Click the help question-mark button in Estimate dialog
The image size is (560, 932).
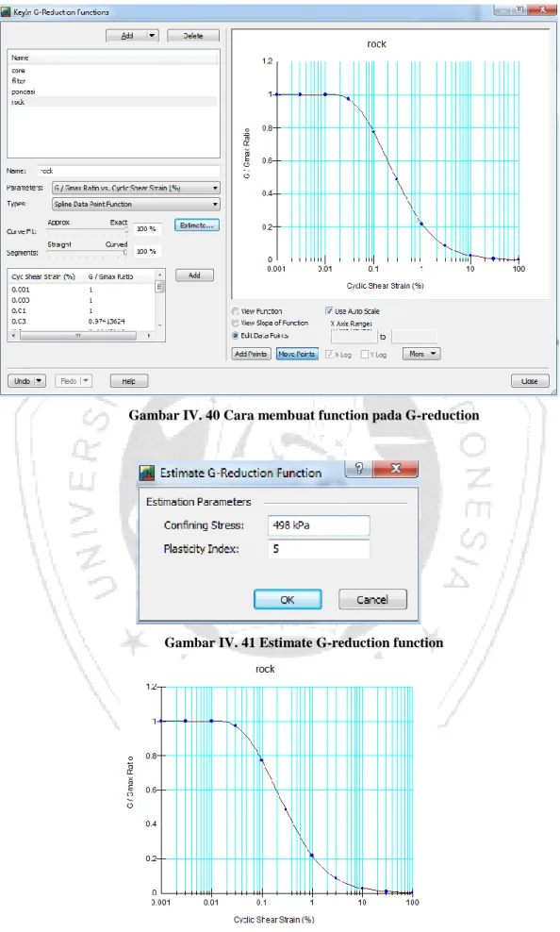pyautogui.click(x=359, y=469)
